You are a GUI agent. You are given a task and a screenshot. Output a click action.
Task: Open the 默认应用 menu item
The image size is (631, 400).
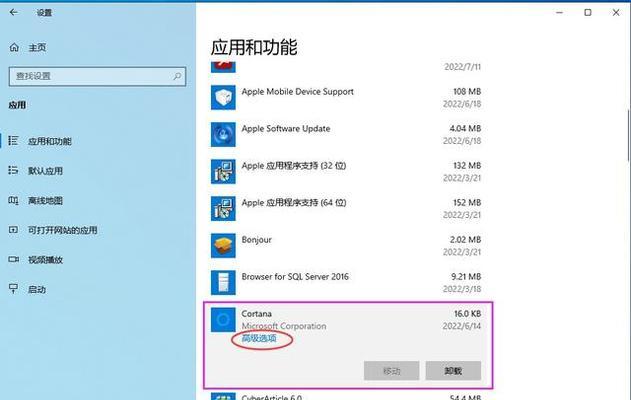[45, 171]
